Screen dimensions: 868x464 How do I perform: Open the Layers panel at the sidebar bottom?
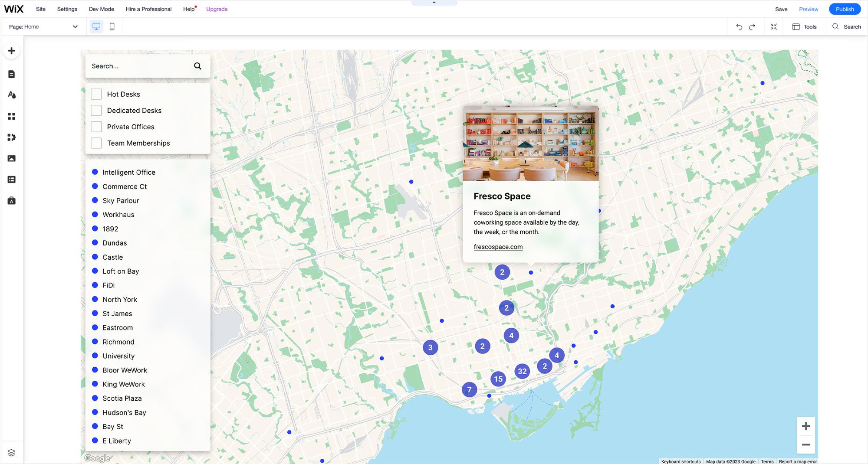pyautogui.click(x=11, y=452)
